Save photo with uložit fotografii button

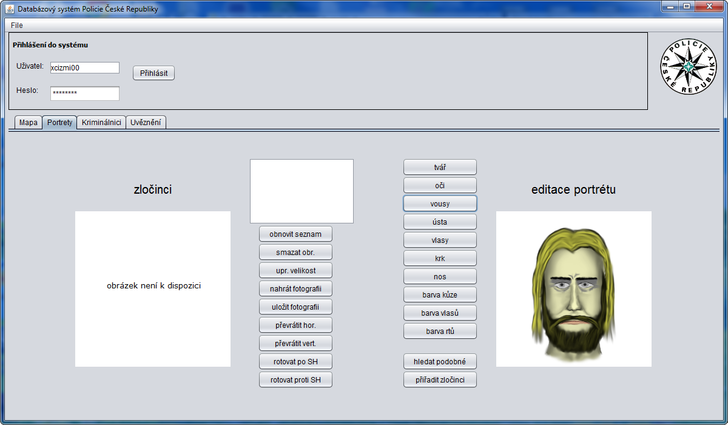(x=295, y=307)
